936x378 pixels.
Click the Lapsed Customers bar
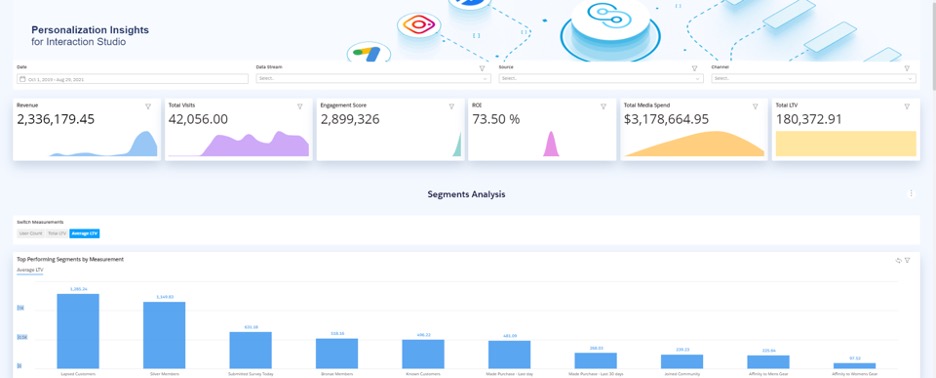tap(78, 331)
